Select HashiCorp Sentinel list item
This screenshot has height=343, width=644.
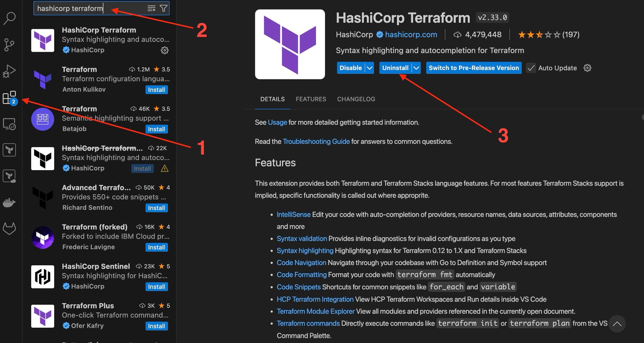point(100,276)
